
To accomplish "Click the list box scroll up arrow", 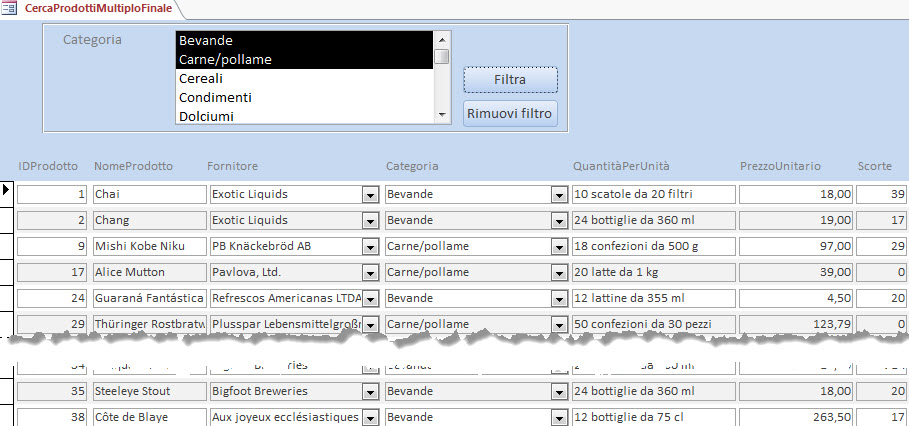I will tap(442, 39).
